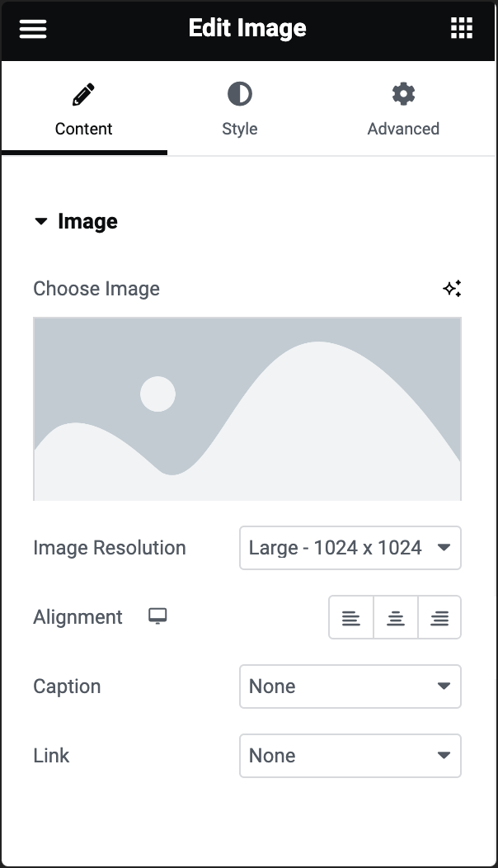Set image alignment to left
The width and height of the screenshot is (498, 868).
click(x=351, y=617)
